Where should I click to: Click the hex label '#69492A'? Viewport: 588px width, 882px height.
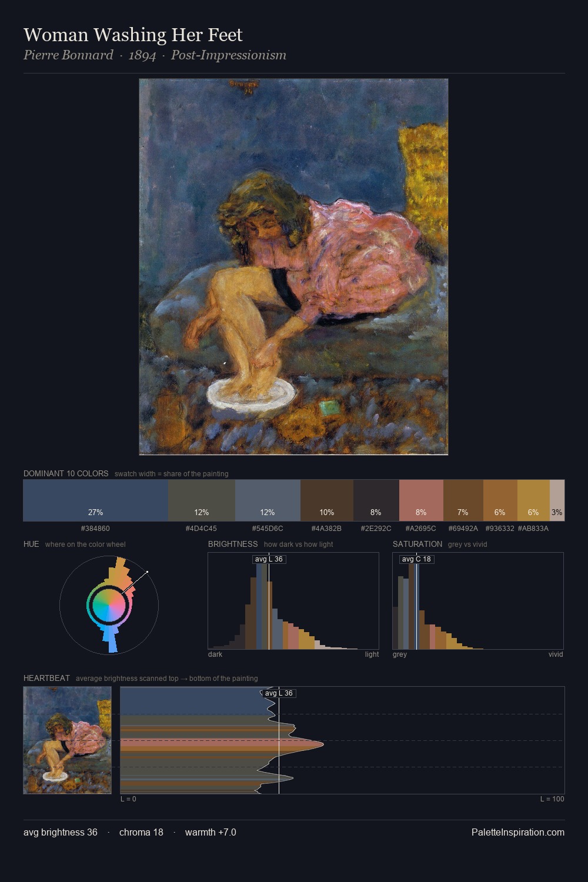[x=463, y=529]
